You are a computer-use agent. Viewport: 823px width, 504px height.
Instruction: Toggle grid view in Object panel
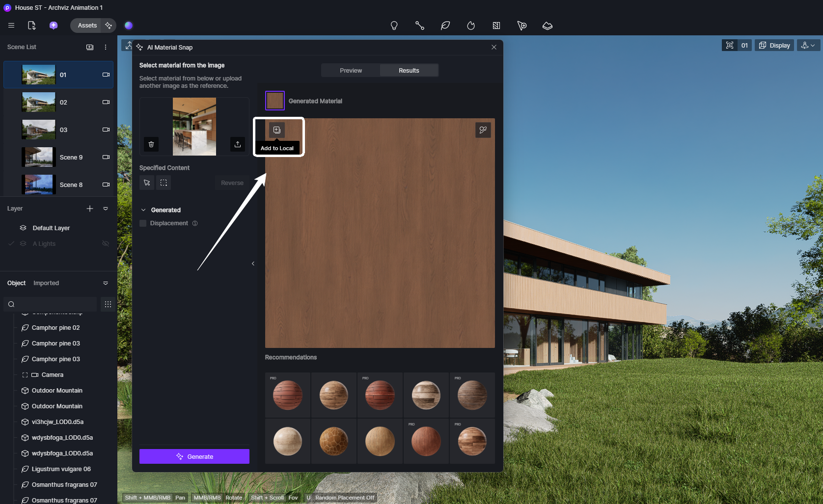tap(108, 304)
